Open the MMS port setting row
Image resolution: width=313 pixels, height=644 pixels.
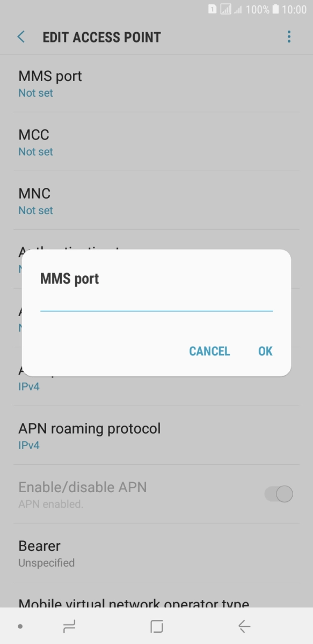(156, 83)
